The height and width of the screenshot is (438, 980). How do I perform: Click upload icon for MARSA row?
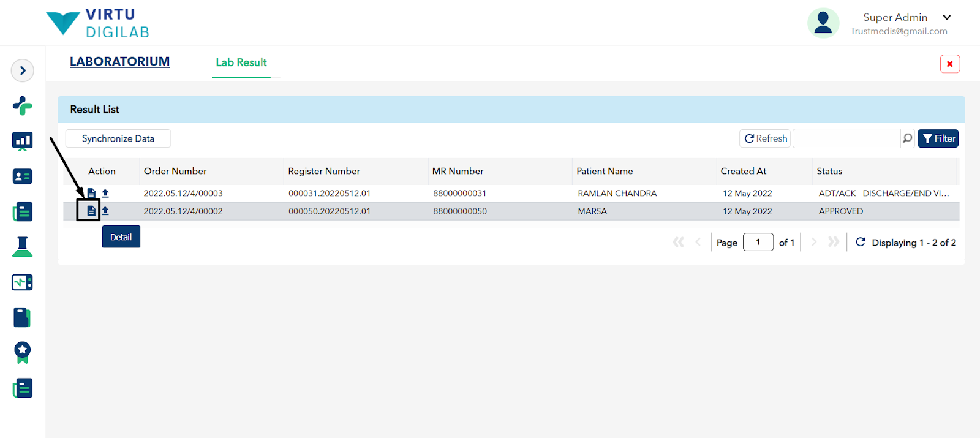point(105,211)
